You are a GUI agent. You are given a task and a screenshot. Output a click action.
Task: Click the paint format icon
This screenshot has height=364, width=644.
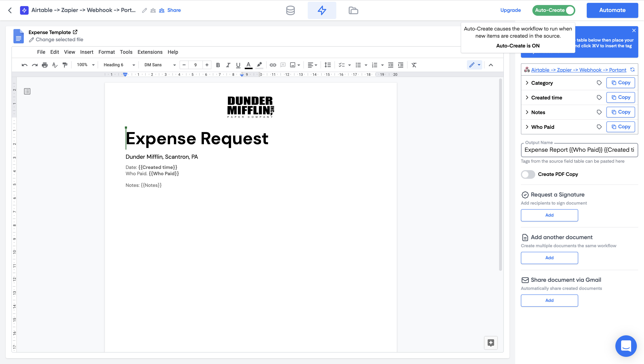(65, 65)
